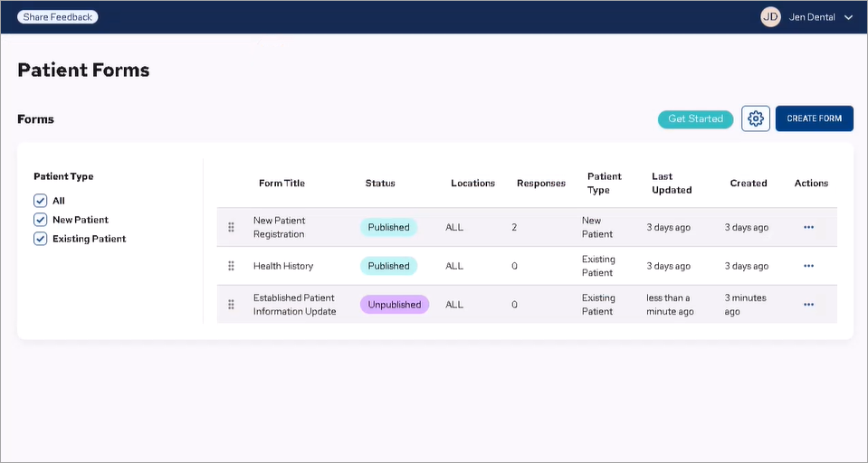The image size is (868, 463).
Task: Click drag handle for New Patient Registration row
Action: click(x=231, y=227)
